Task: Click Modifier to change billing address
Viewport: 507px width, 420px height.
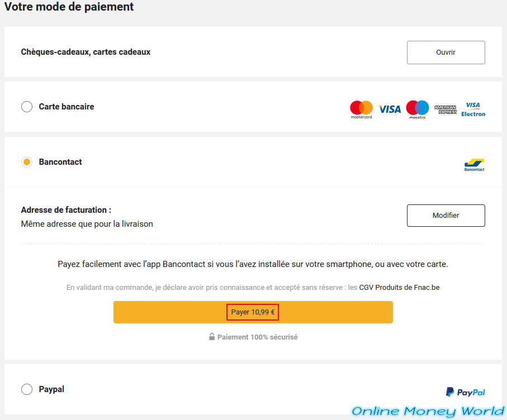Action: [x=446, y=216]
